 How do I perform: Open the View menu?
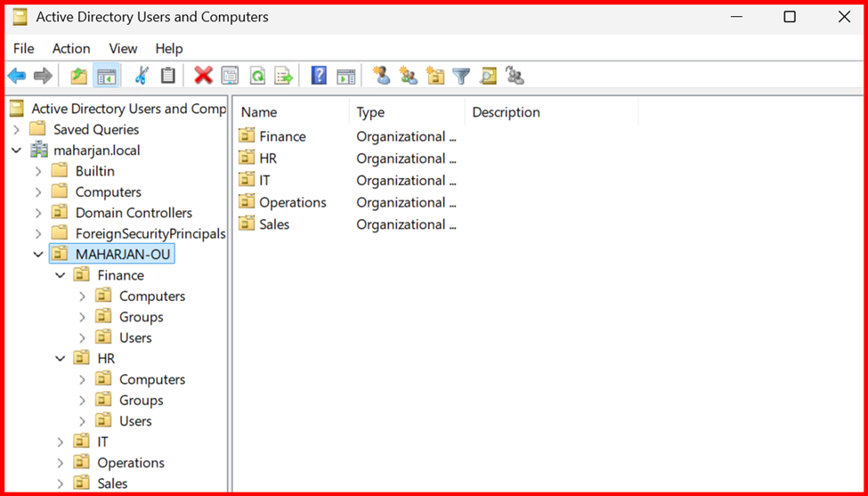pyautogui.click(x=123, y=48)
